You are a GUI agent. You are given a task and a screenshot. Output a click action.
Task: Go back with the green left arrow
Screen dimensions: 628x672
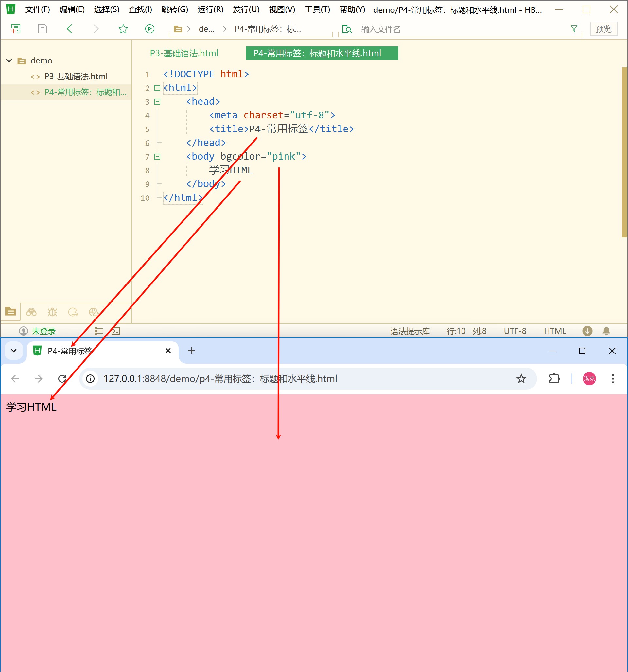69,29
